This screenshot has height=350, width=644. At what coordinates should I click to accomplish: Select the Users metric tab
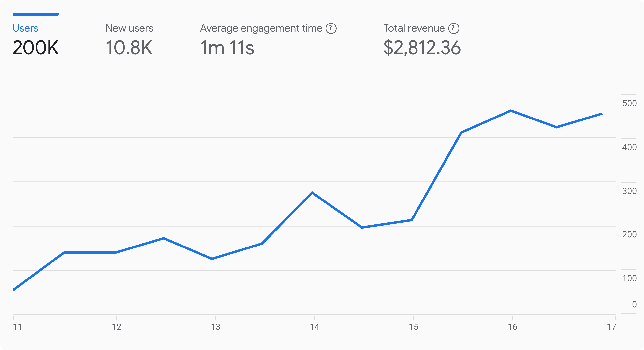[25, 28]
